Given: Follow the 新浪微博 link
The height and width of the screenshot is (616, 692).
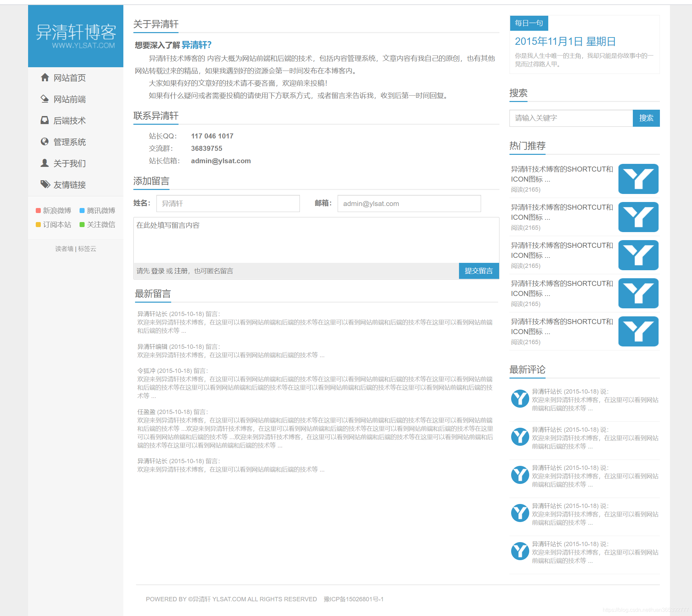Looking at the screenshot, I should [x=57, y=211].
